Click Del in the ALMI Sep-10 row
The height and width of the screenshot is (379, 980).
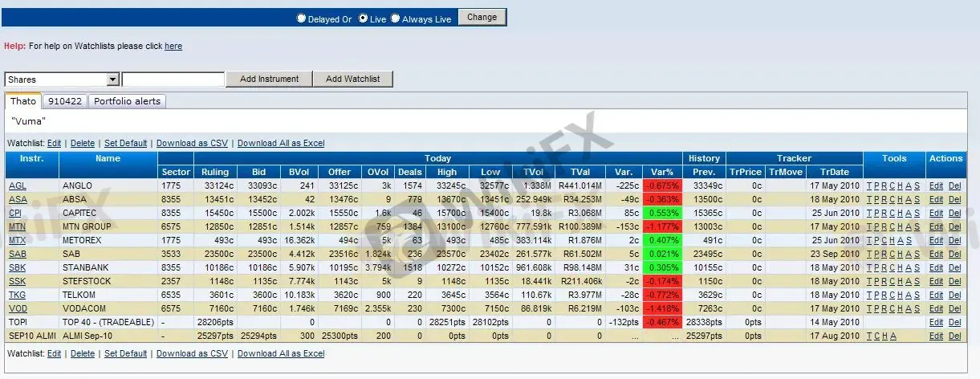954,336
